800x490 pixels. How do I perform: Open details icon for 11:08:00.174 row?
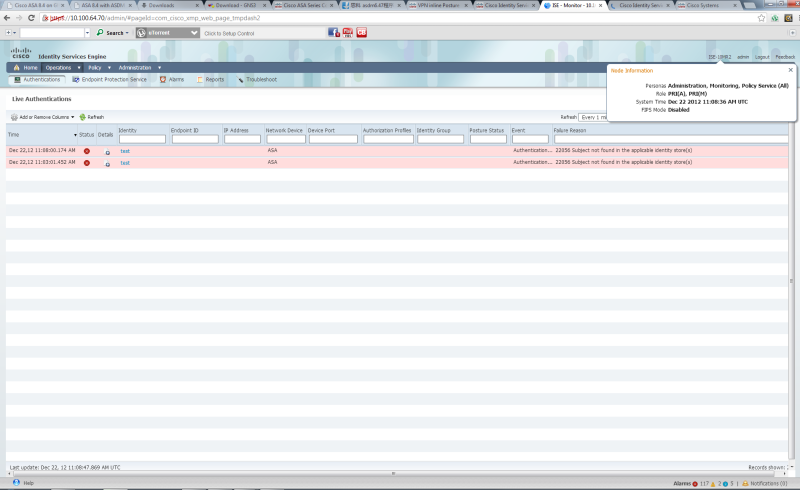tap(107, 152)
